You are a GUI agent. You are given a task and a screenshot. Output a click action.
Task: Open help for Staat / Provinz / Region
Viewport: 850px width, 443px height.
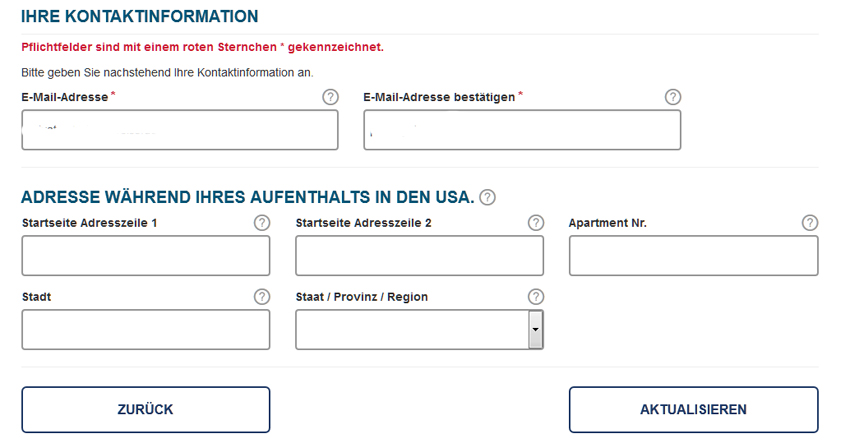[x=536, y=297]
